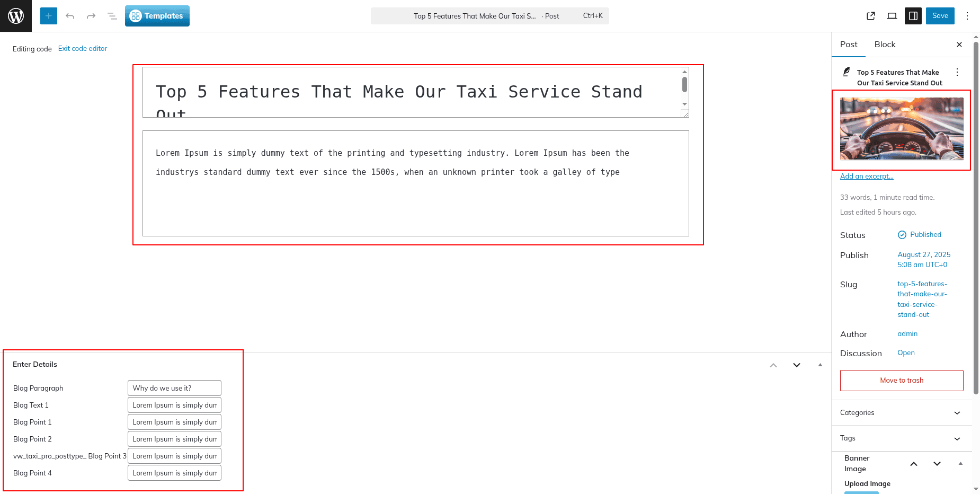This screenshot has height=494, width=980.
Task: Click the Exit code editor link
Action: tap(83, 48)
